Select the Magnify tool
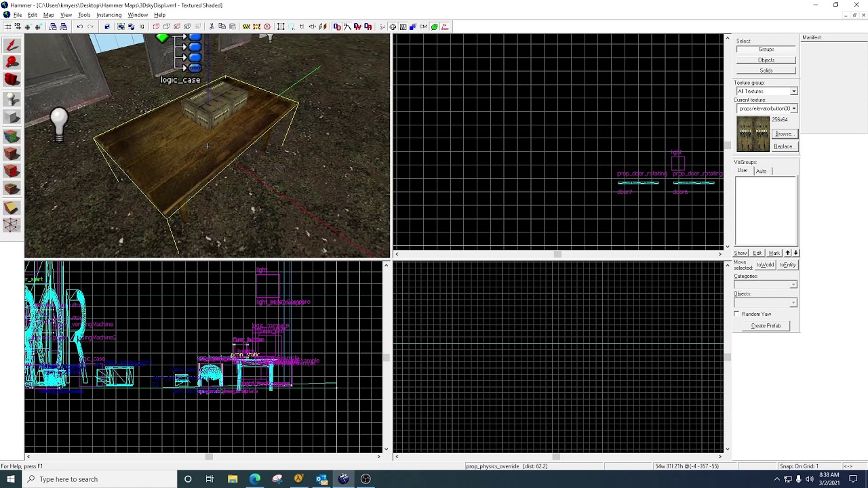The height and width of the screenshot is (488, 868). [12, 62]
